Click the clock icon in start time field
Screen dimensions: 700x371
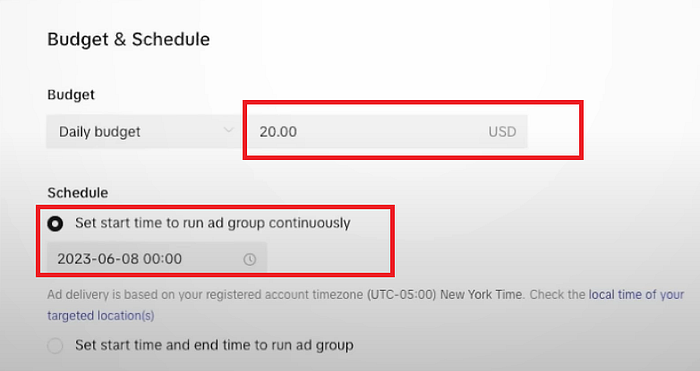tap(250, 259)
